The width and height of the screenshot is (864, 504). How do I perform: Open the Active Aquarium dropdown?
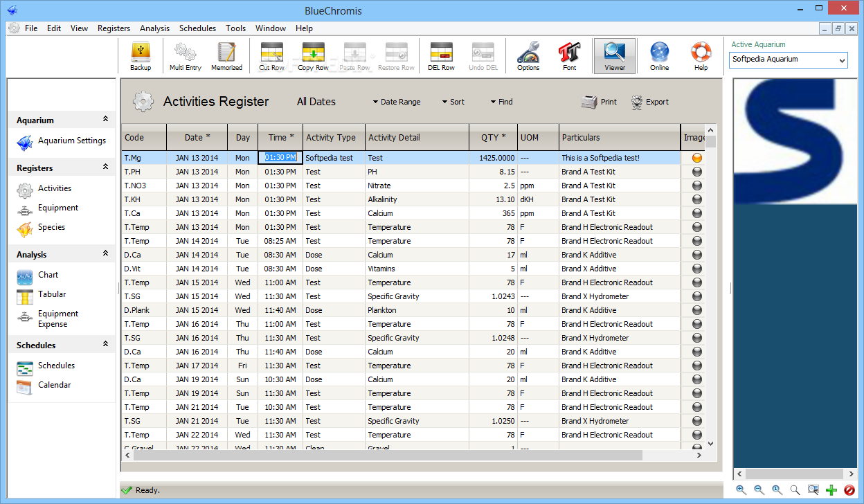pos(842,60)
